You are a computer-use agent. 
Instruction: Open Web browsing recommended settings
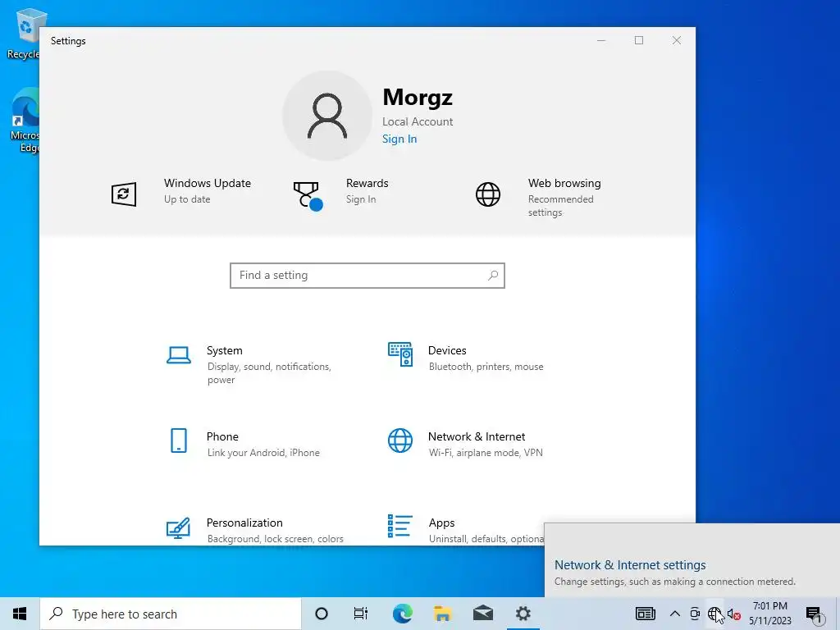[x=564, y=197]
